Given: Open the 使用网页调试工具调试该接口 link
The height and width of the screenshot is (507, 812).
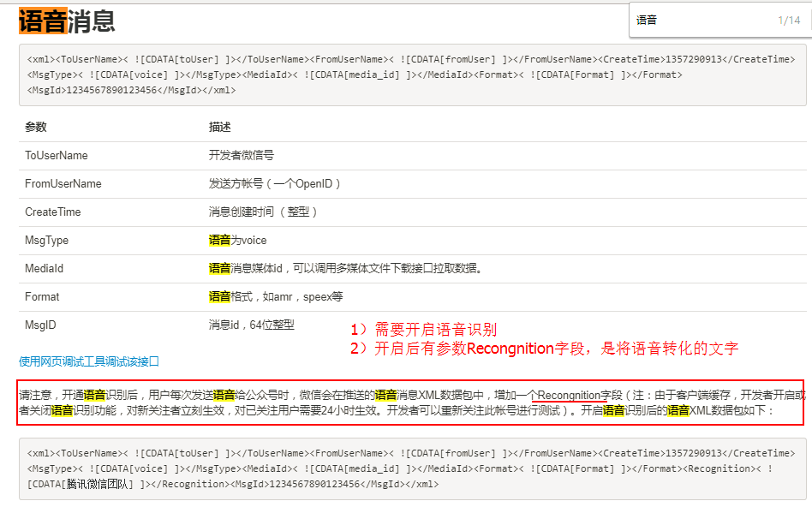Looking at the screenshot, I should 89,361.
